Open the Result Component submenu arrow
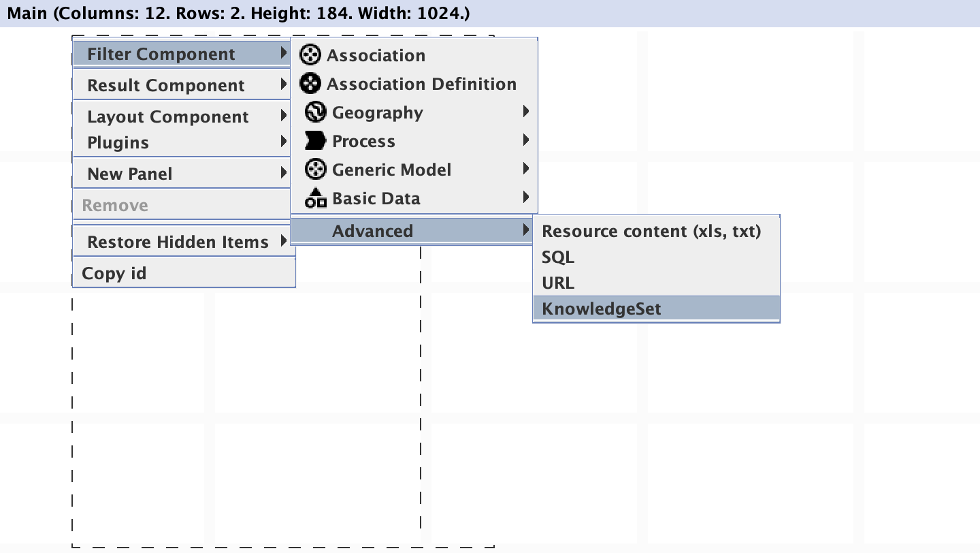This screenshot has width=980, height=553. [x=283, y=85]
